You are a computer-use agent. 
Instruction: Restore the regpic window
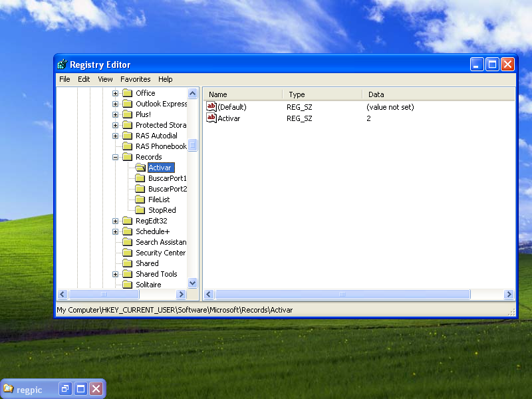pyautogui.click(x=65, y=388)
